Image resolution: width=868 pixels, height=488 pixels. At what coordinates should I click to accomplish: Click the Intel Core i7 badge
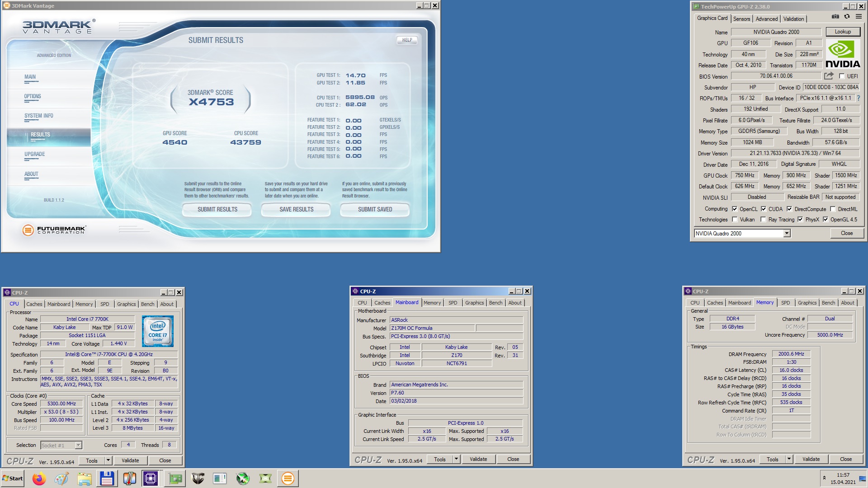158,331
